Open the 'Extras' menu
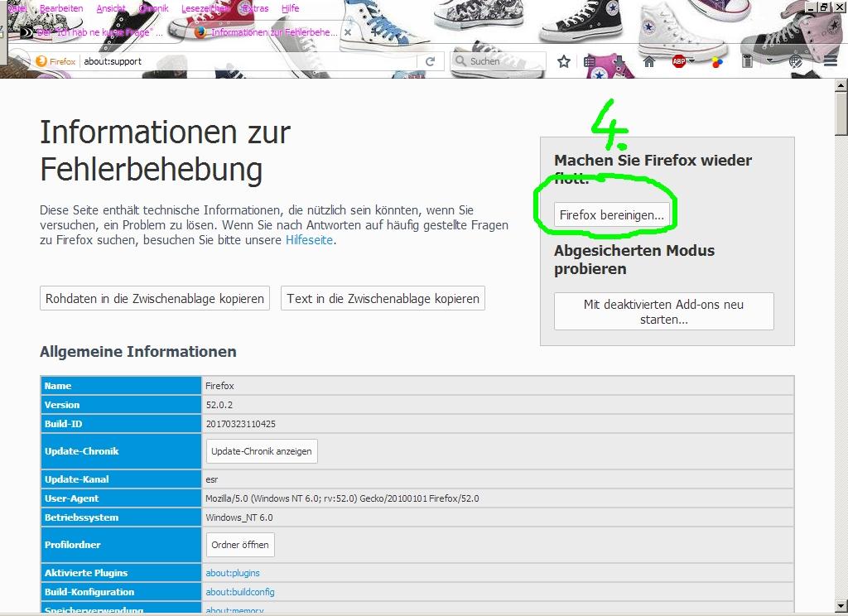 click(x=253, y=8)
